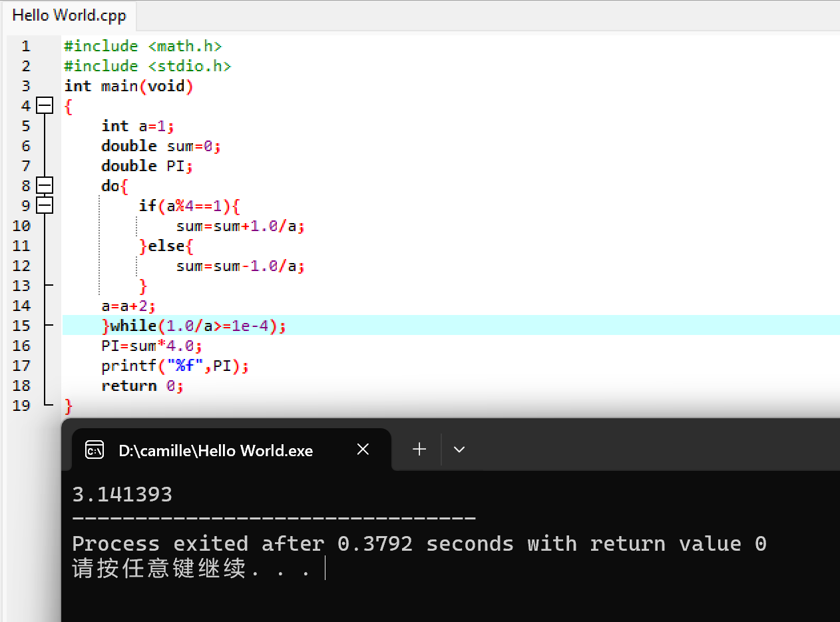Click the sum=sum+1.0/a expression
Image resolution: width=840 pixels, height=622 pixels.
[x=240, y=226]
